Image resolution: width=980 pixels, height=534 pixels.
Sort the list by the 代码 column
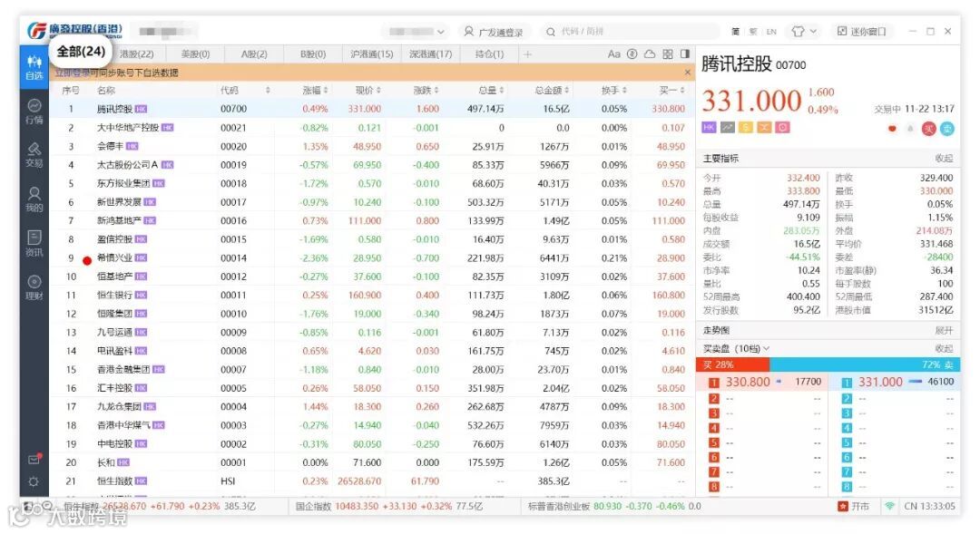click(x=245, y=91)
